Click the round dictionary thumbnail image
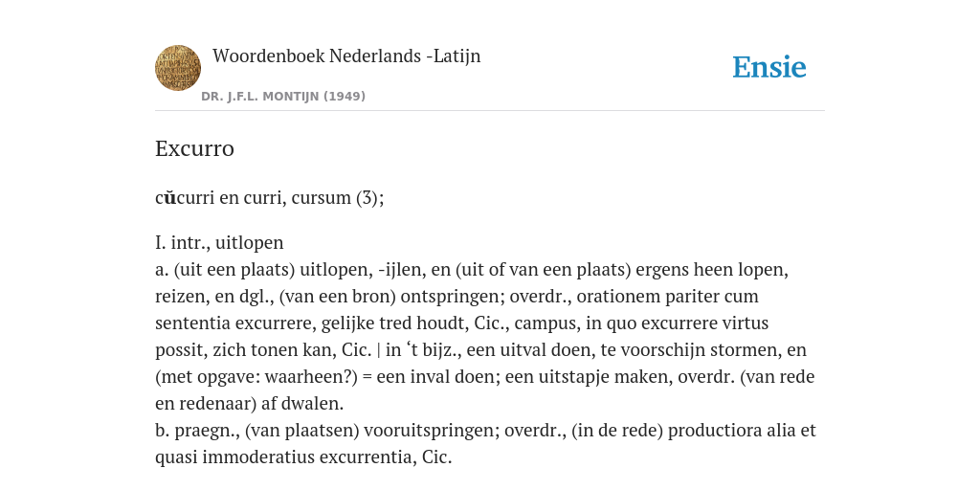 pyautogui.click(x=178, y=68)
